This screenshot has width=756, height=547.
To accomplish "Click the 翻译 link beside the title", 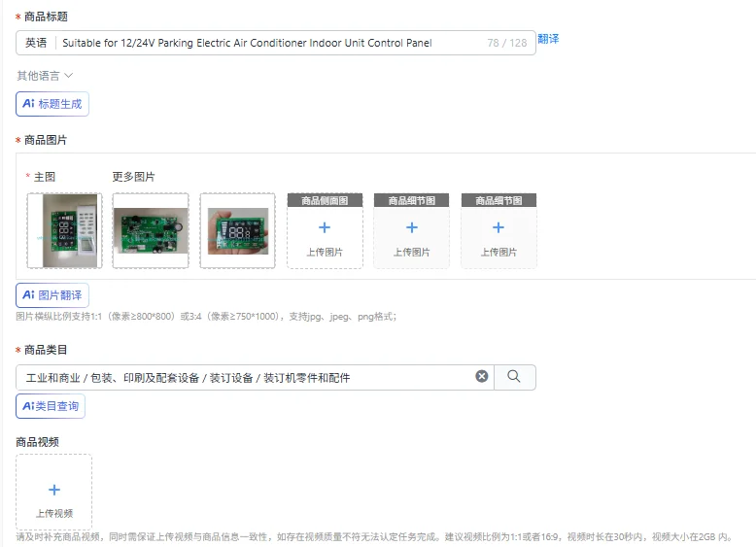I will (x=548, y=39).
